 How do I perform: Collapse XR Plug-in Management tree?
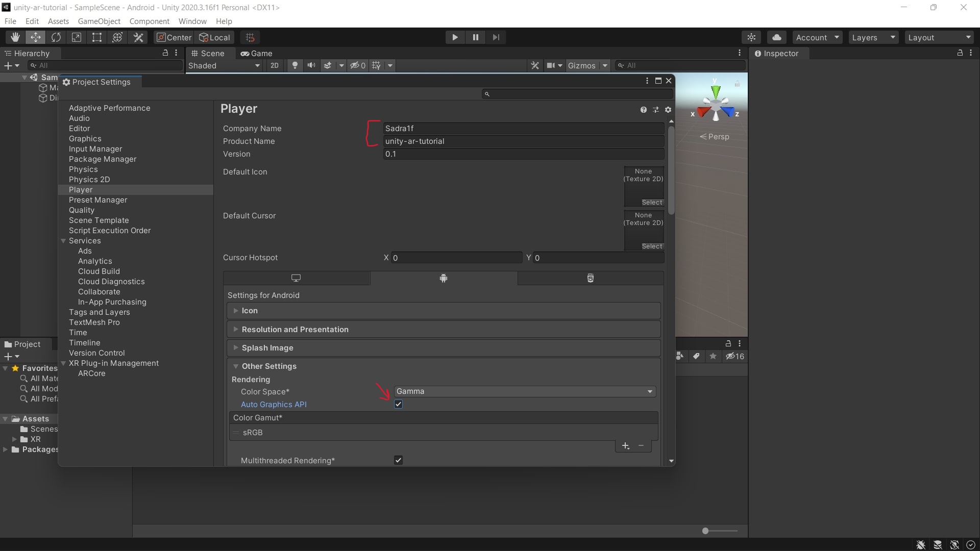pos(64,363)
